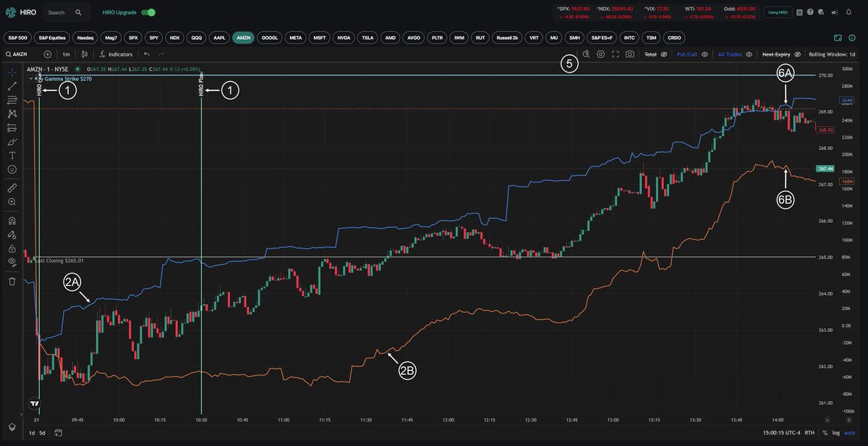Redo the chart action
This screenshot has width=868, height=446.
[161, 54]
